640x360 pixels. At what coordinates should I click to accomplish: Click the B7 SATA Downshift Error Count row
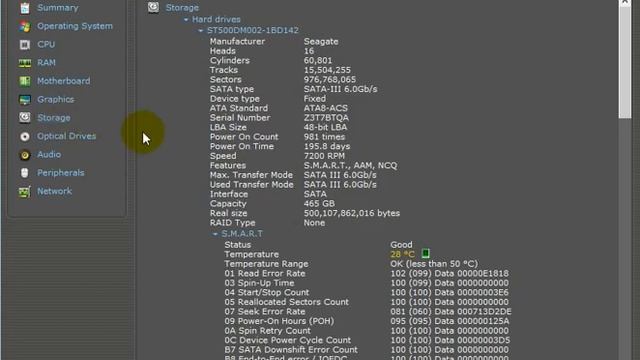coord(367,350)
